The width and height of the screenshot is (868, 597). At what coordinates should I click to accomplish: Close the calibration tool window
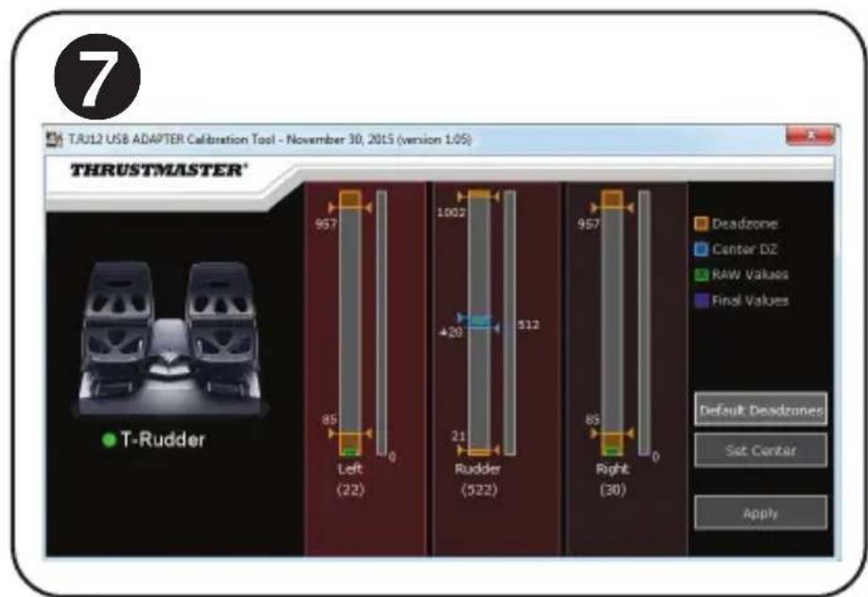click(x=810, y=134)
